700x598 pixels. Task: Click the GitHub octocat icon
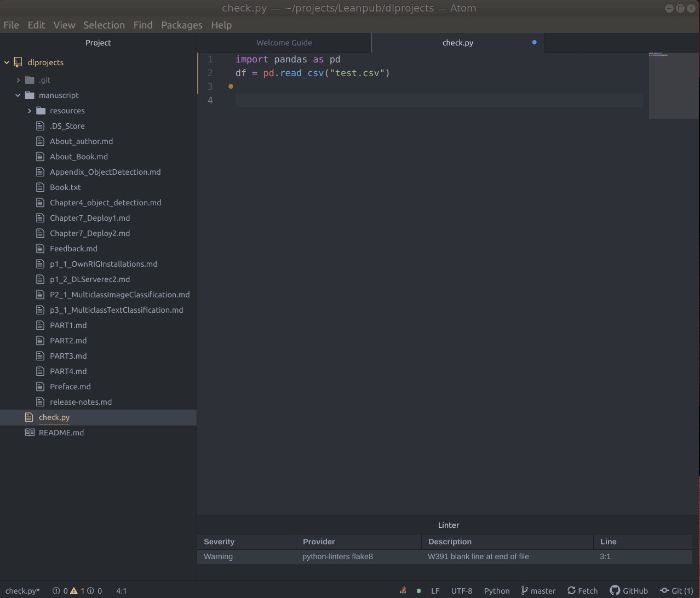coord(615,590)
